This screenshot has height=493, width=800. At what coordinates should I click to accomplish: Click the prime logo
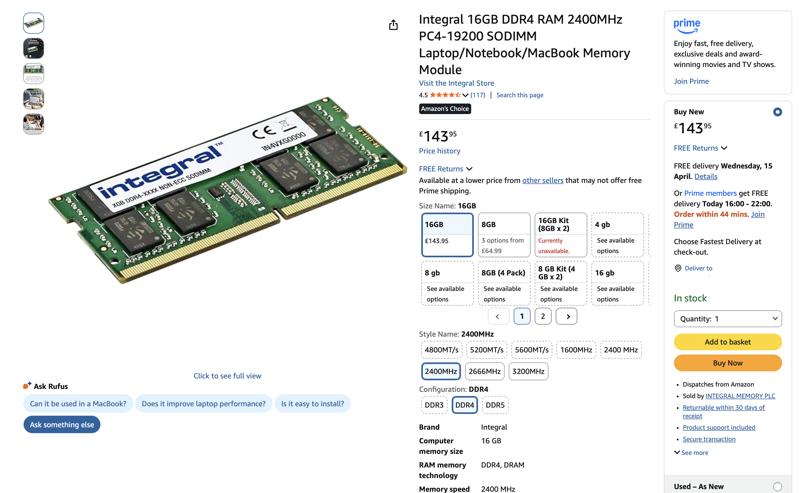(x=687, y=26)
